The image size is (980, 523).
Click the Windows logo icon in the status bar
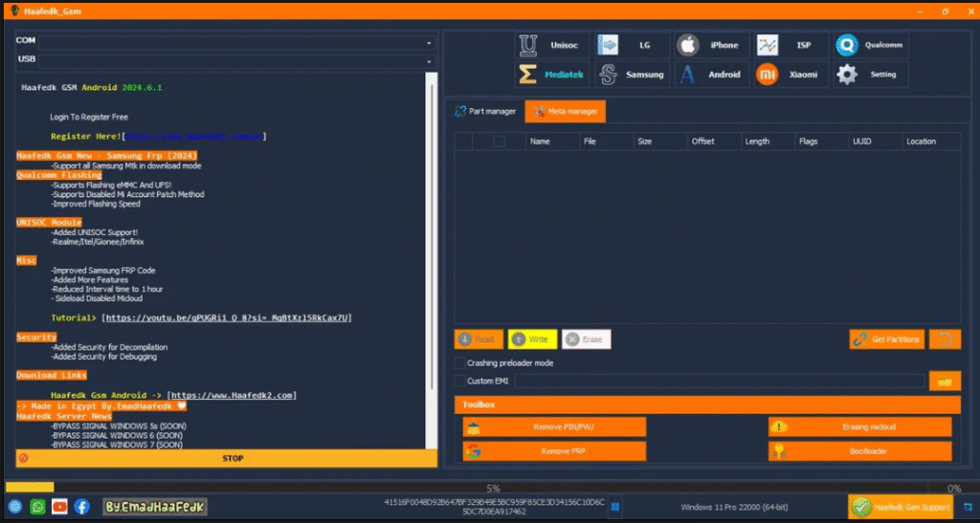[615, 507]
